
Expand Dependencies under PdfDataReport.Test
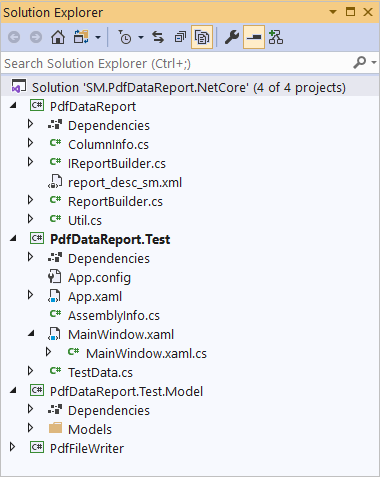tap(30, 257)
